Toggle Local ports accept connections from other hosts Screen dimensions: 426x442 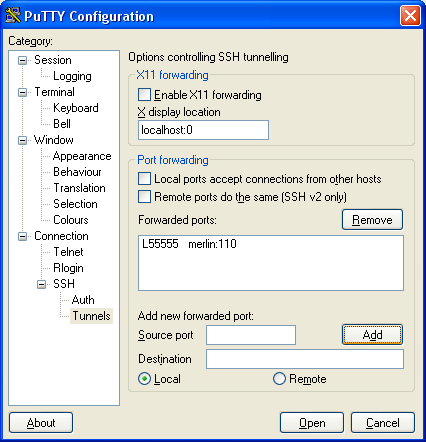click(x=144, y=179)
